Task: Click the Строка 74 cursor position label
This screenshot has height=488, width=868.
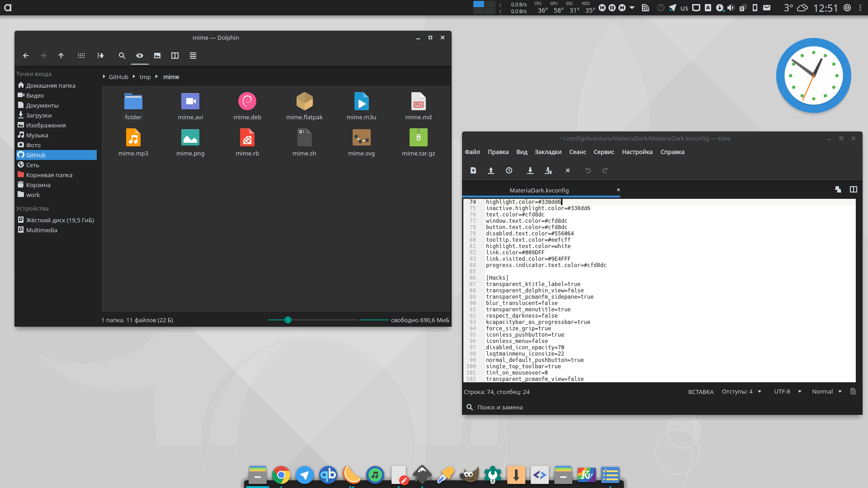Action: click(x=496, y=392)
